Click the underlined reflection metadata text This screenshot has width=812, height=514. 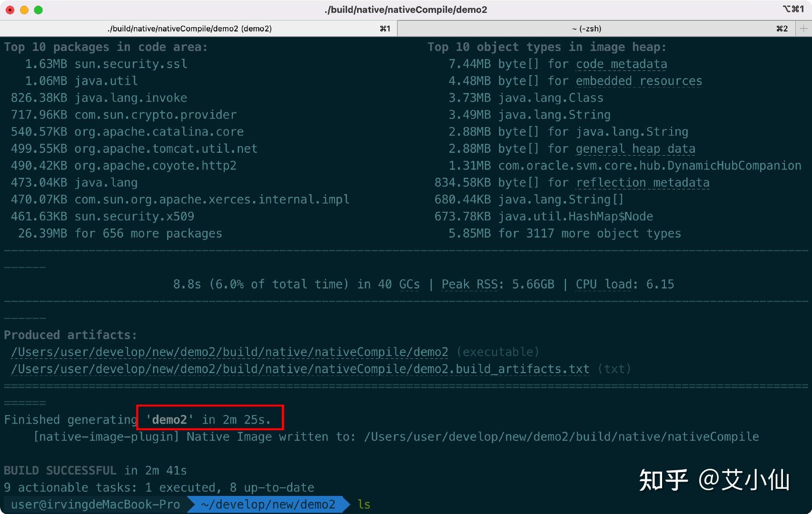tap(643, 182)
